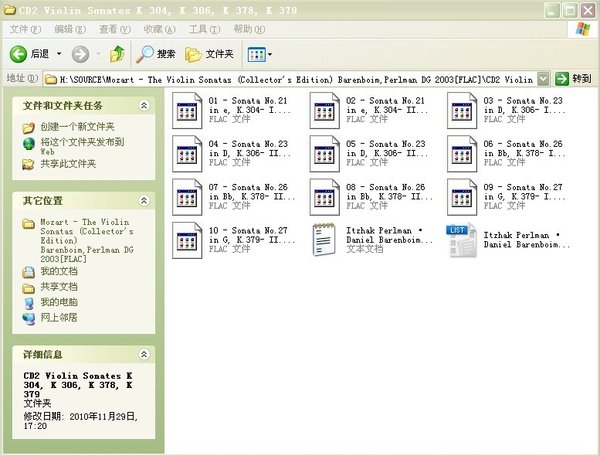Screen dimensions: 600x456
Task: Collapse the File and Folder Tasks (文件和文件夹任务) panel
Action: click(x=146, y=104)
